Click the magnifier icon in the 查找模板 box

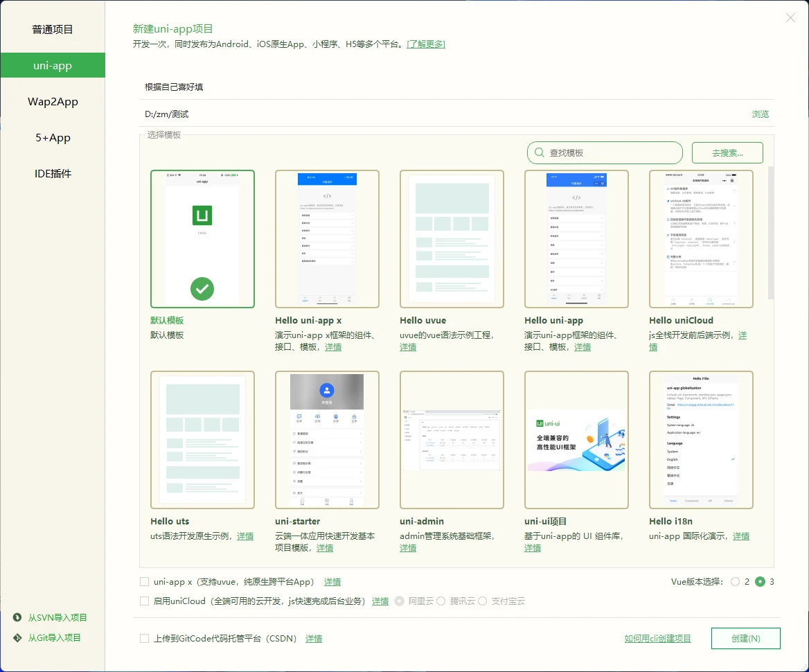point(540,152)
